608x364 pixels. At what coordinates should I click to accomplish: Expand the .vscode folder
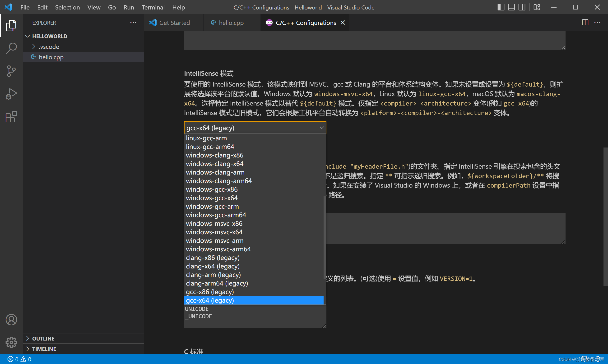pyautogui.click(x=84, y=47)
